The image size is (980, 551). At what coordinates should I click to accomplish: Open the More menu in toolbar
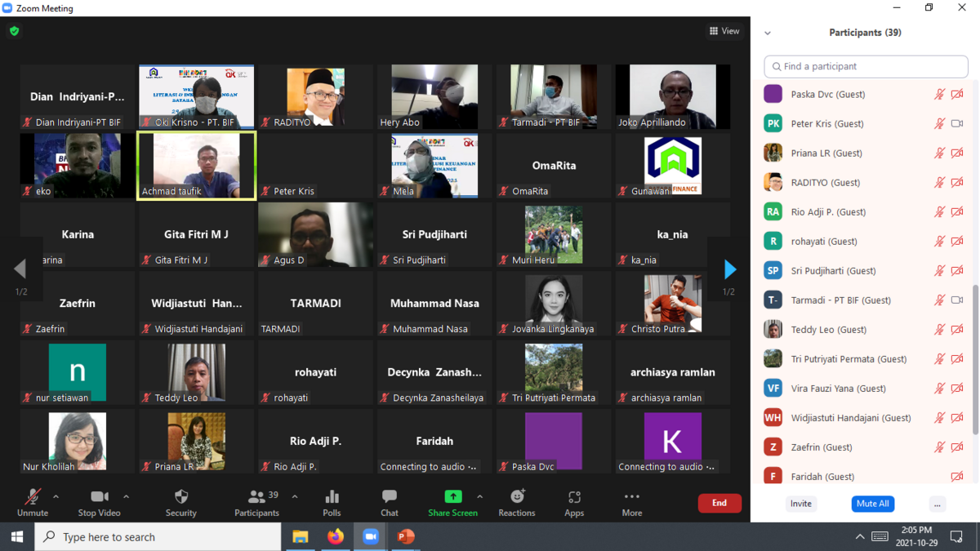(x=631, y=503)
